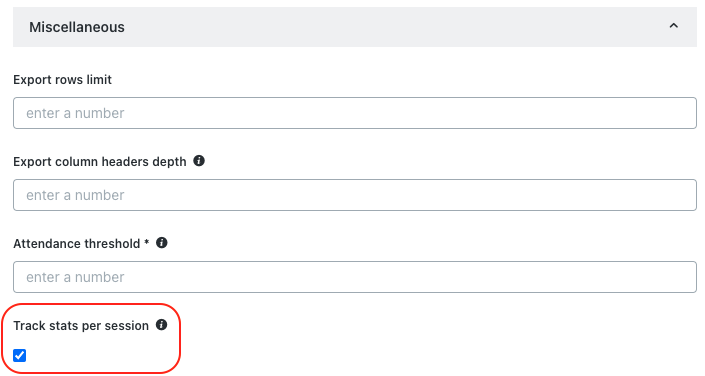This screenshot has height=376, width=705.
Task: Collapse the Miscellaneous section using the chevron
Action: coord(674,26)
